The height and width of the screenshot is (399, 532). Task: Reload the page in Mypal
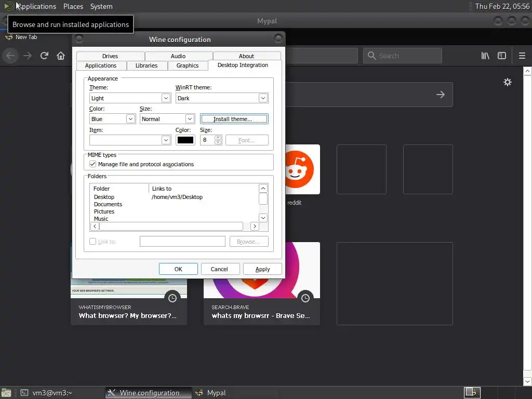44,56
